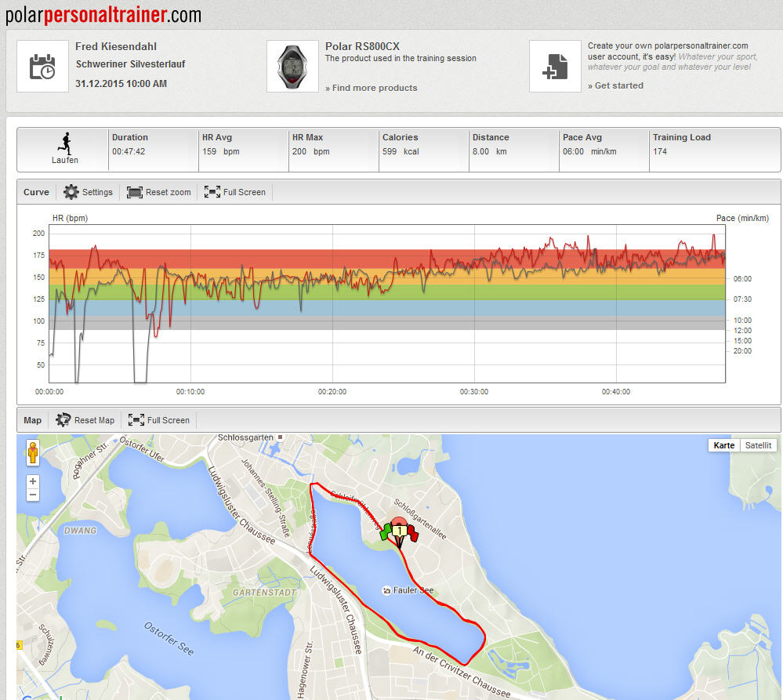Click the DWANG district label
The width and height of the screenshot is (783, 700).
[81, 531]
